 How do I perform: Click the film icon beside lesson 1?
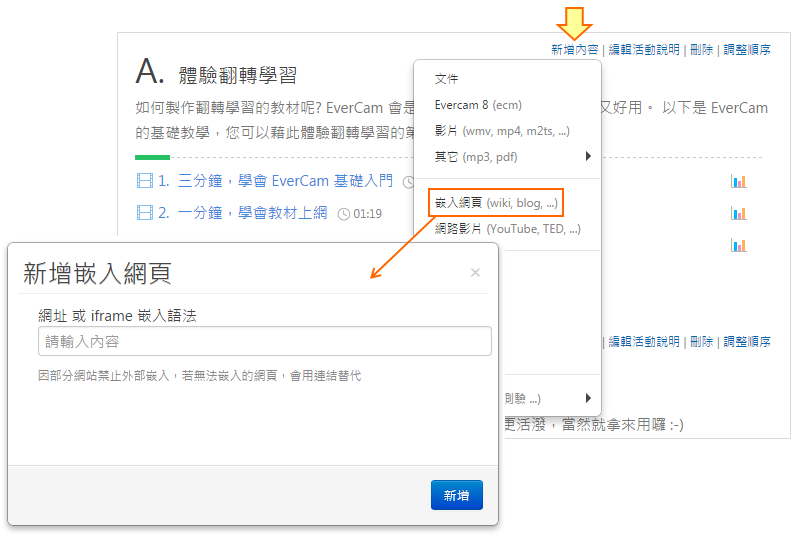[x=144, y=181]
